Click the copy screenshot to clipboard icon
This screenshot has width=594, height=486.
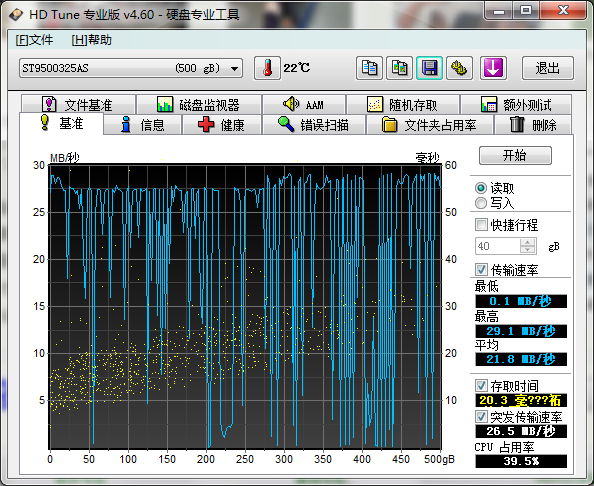coord(399,68)
